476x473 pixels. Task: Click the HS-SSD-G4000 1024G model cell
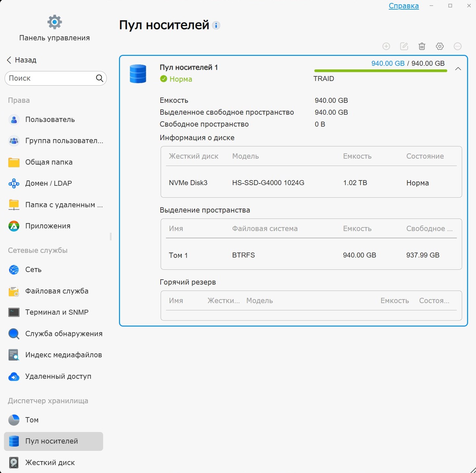tap(268, 183)
